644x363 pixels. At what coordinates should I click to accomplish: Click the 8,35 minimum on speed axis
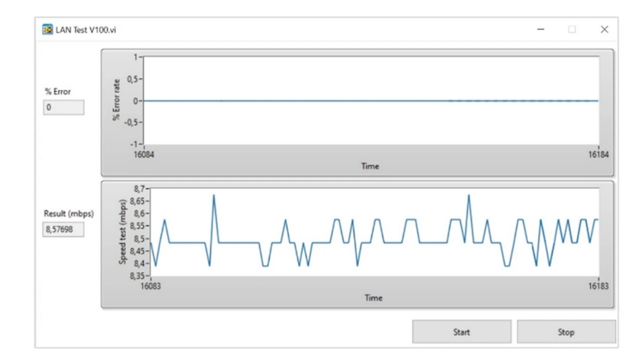tap(138, 276)
